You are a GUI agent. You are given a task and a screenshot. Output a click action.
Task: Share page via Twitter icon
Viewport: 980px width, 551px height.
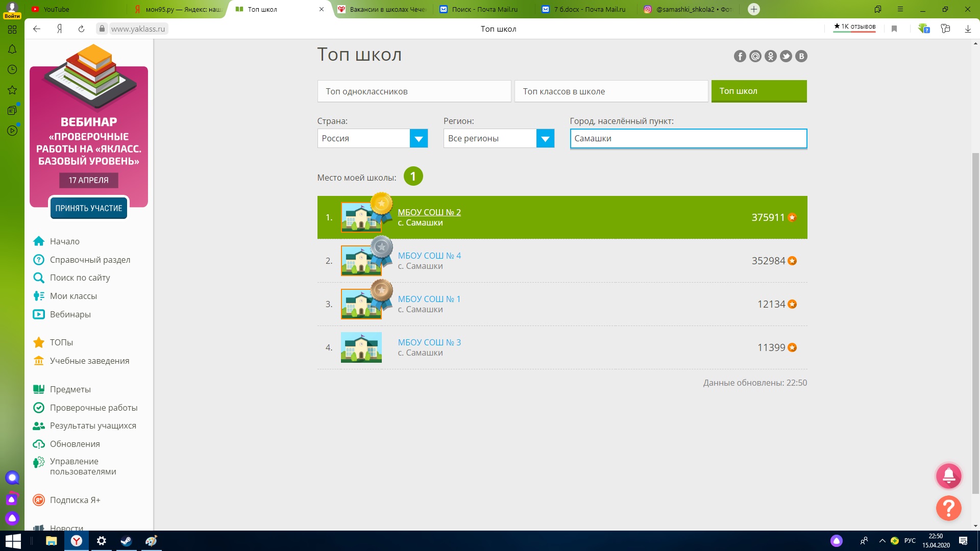[x=786, y=57]
